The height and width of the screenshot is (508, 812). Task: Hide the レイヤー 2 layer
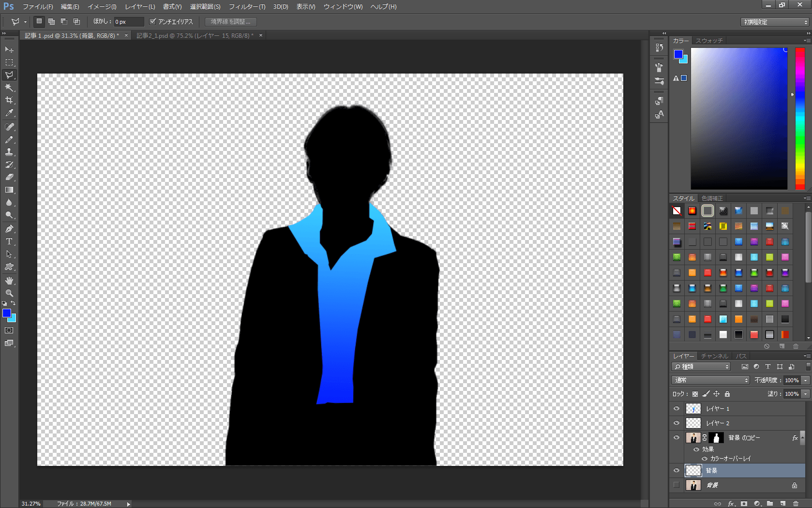(677, 423)
